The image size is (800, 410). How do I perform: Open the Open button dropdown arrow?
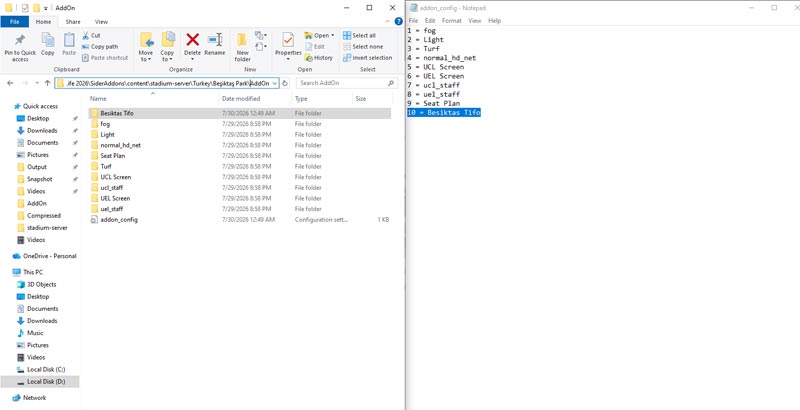pos(333,35)
